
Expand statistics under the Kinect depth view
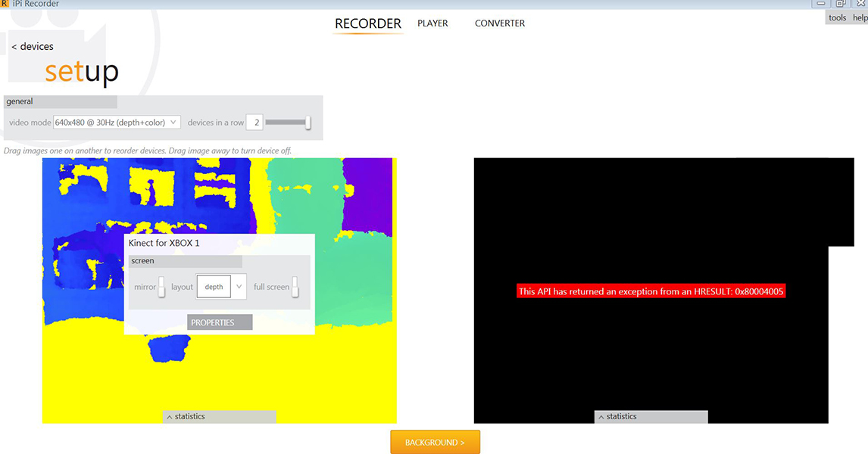coord(219,417)
